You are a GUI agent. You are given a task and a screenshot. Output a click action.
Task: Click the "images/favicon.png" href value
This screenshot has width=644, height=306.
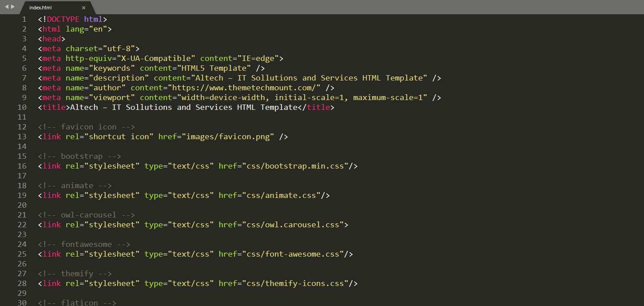click(x=228, y=137)
